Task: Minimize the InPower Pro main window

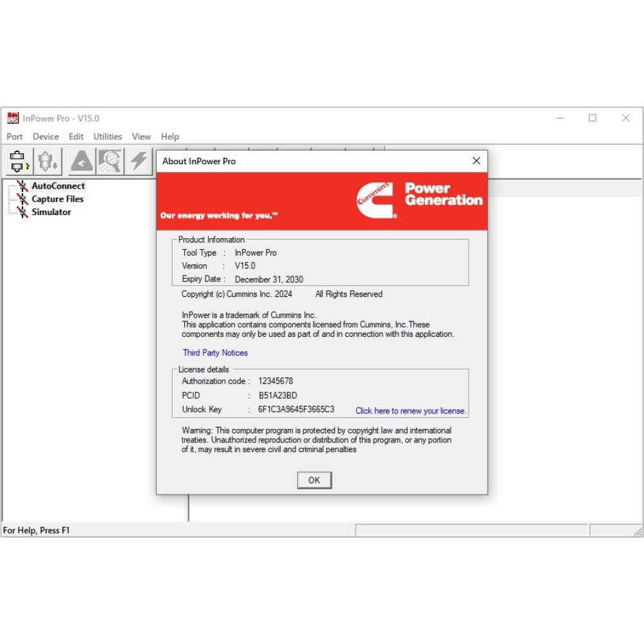Action: pyautogui.click(x=560, y=118)
